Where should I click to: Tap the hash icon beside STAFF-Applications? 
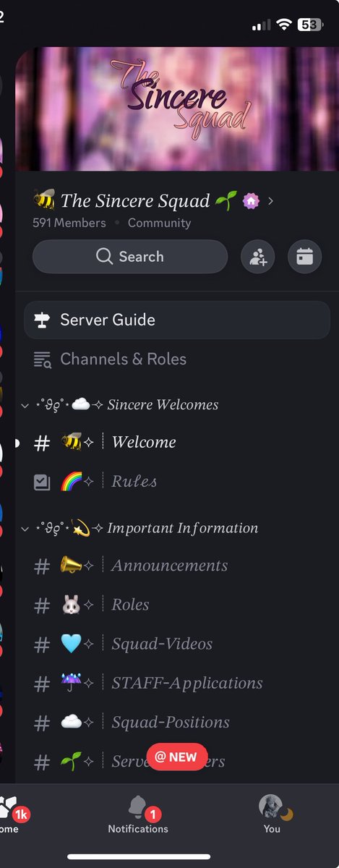point(43,684)
